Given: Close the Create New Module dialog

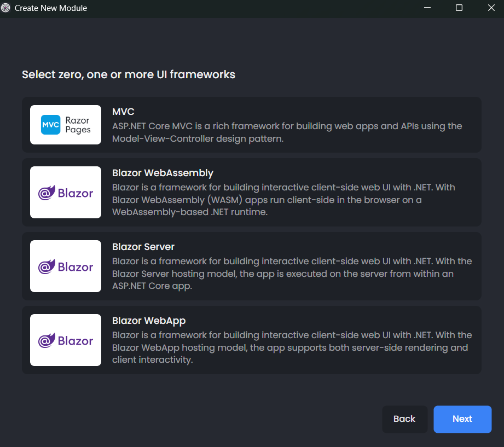Looking at the screenshot, I should pyautogui.click(x=491, y=8).
